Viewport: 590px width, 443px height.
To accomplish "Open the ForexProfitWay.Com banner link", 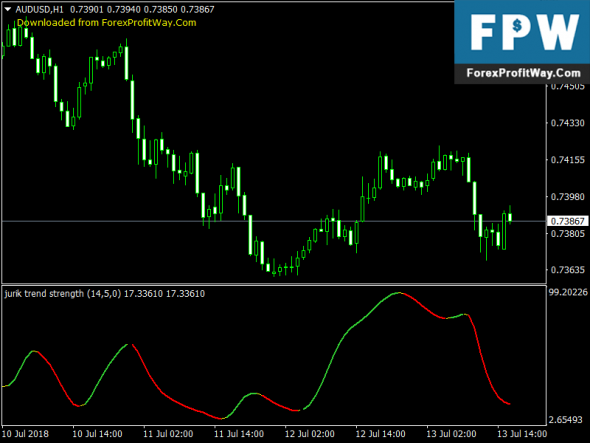I will click(x=523, y=73).
